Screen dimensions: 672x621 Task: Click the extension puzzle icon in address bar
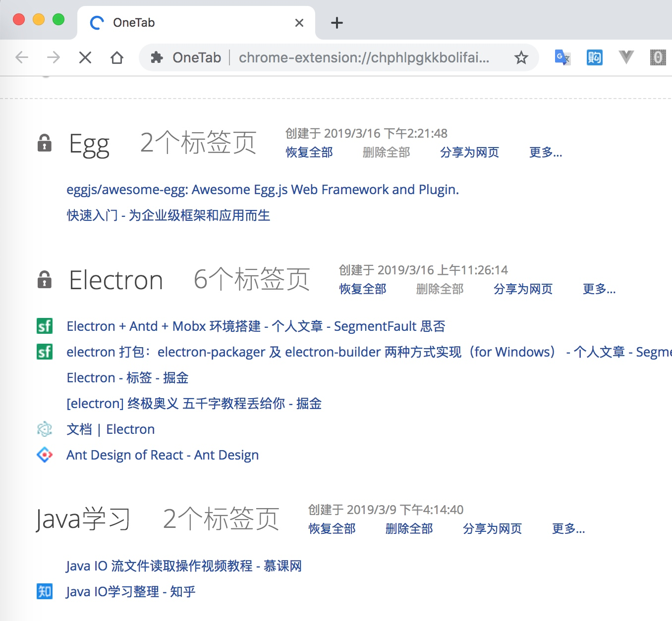157,58
